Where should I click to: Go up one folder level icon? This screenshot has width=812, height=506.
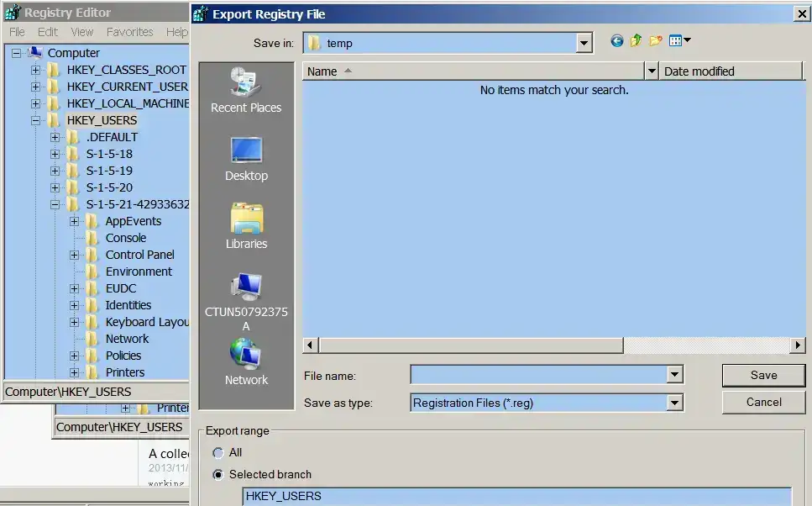coord(637,41)
